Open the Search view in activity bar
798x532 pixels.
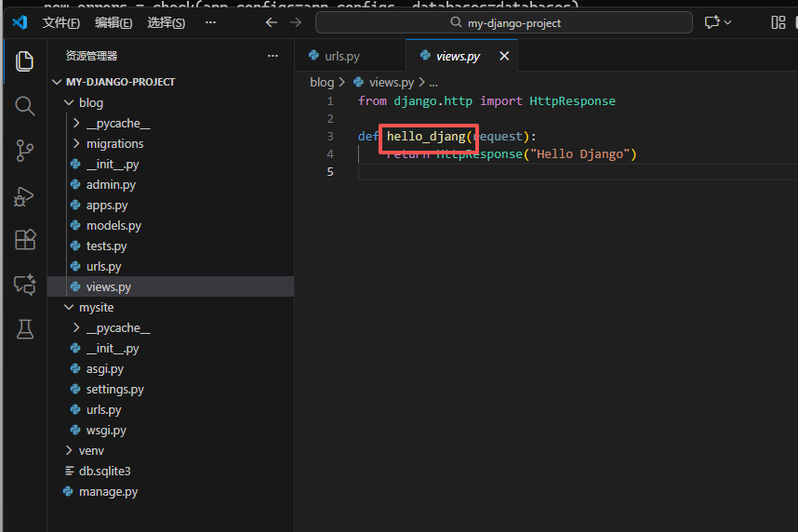[x=24, y=105]
